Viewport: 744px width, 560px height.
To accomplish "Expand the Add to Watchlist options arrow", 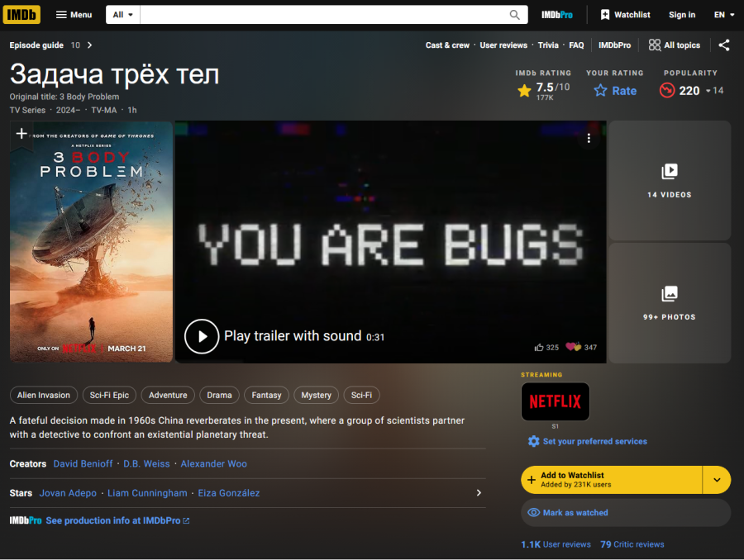I will point(717,480).
